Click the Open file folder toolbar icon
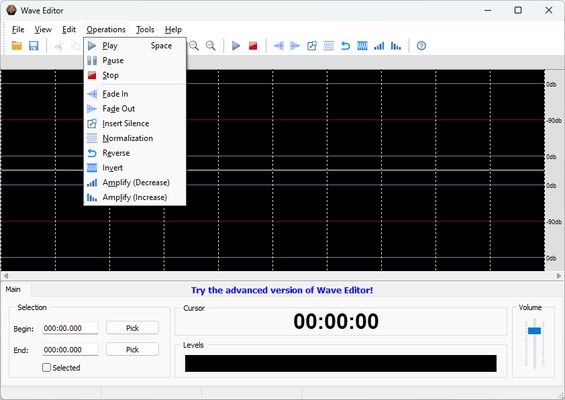 [x=17, y=46]
